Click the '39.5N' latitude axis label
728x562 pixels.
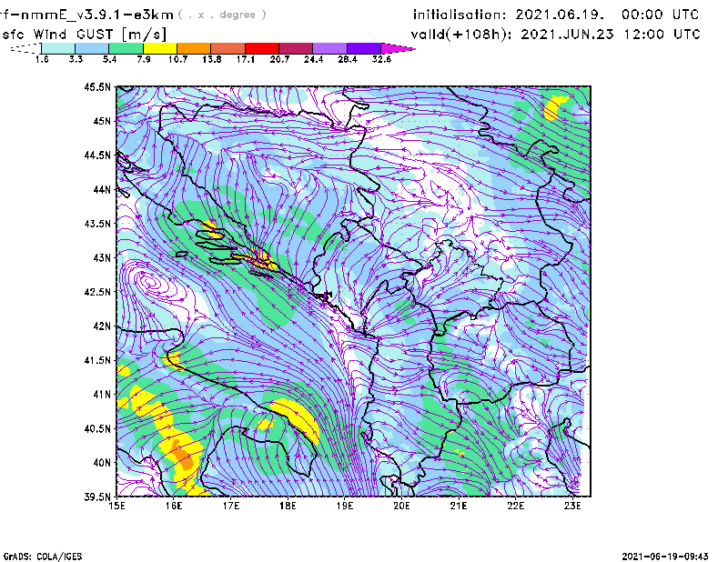pyautogui.click(x=97, y=497)
